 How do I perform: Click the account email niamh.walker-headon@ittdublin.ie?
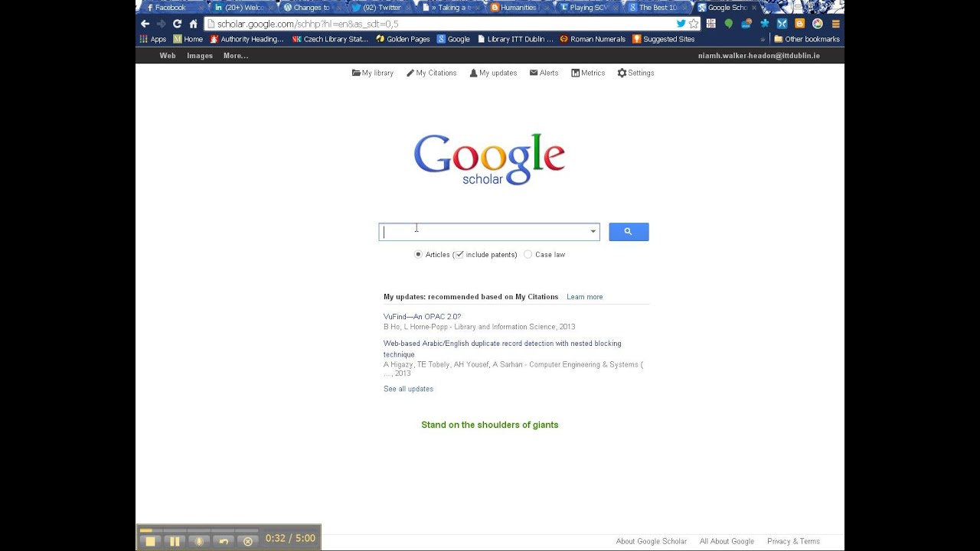pos(759,56)
